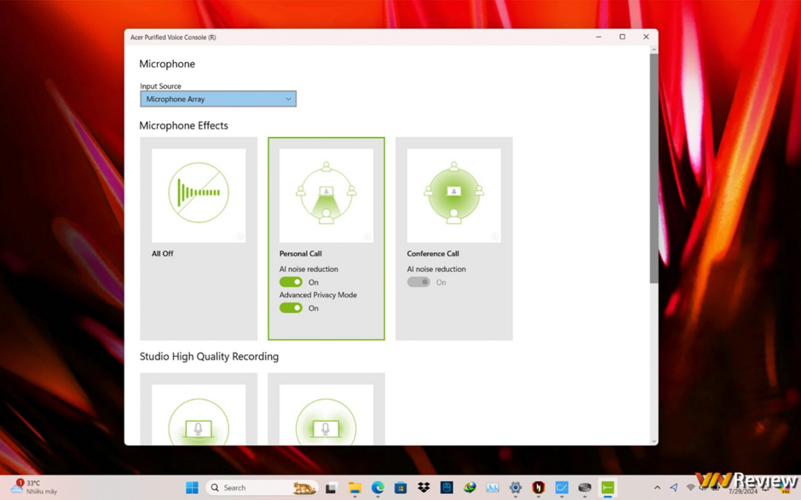Choose the Conference Call effect illustration

[x=454, y=193]
